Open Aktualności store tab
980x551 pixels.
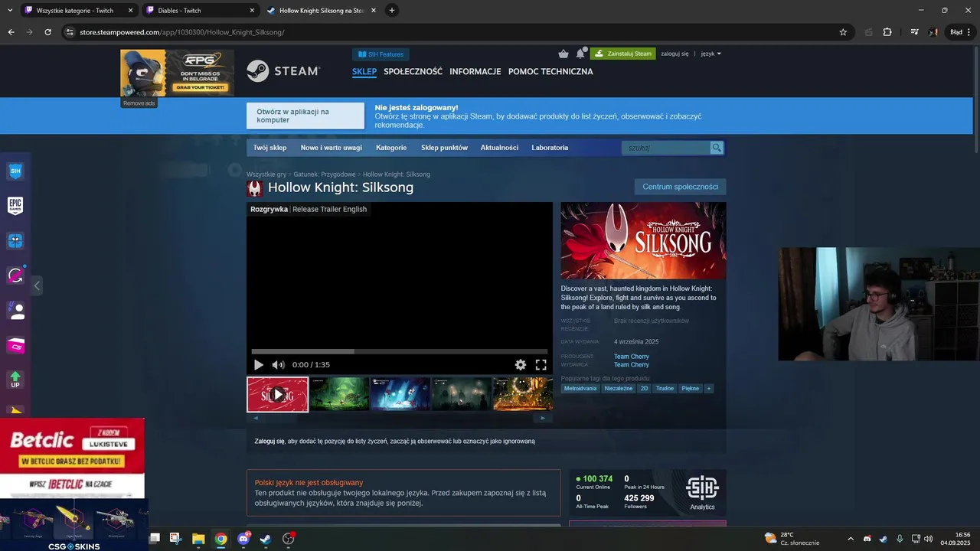tap(499, 148)
